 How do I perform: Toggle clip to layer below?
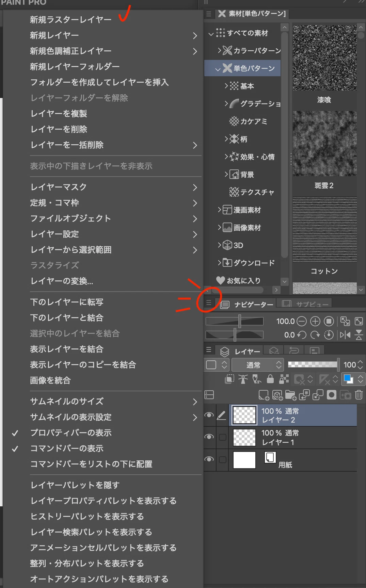pos(230,379)
